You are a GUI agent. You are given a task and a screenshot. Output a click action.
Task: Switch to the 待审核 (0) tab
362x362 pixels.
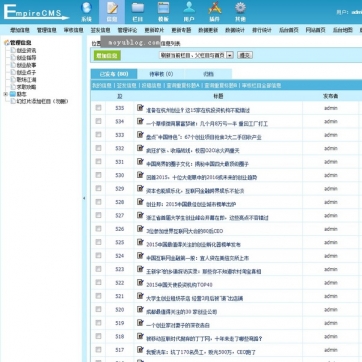[x=161, y=74]
